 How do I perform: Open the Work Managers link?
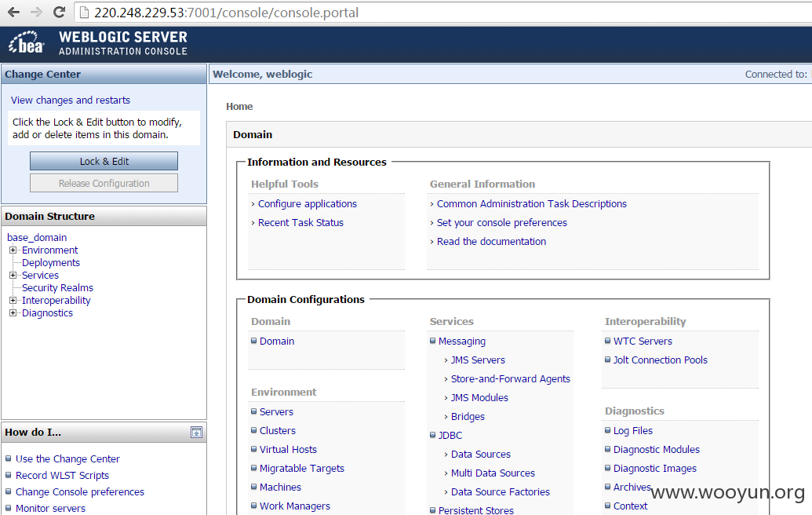coord(295,506)
